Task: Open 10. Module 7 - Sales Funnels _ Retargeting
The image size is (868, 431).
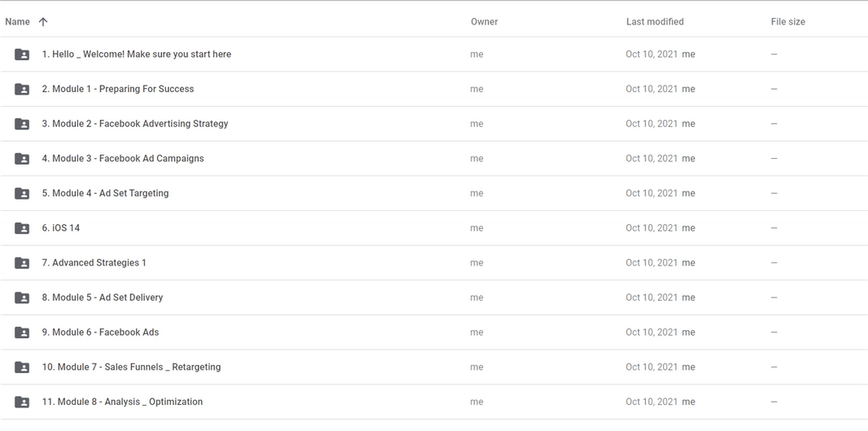Action: click(x=131, y=367)
